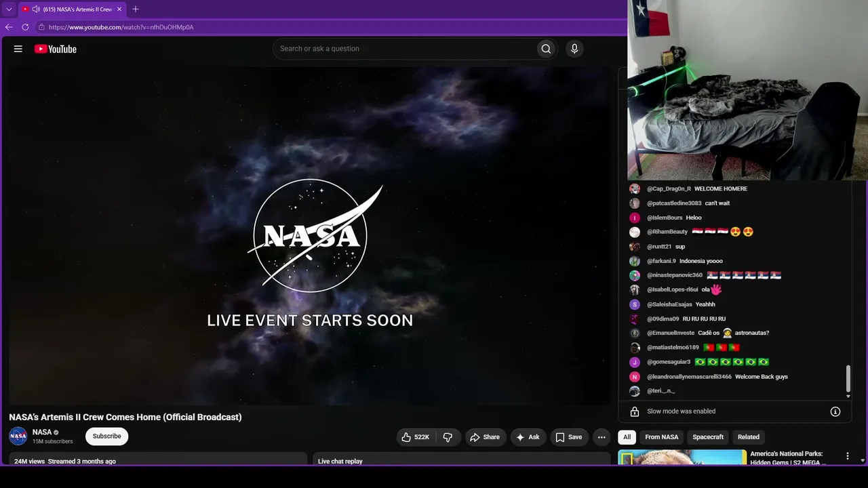Click @RihamBeauty's chat avatar
Screen dimensions: 868x488
coord(635,232)
